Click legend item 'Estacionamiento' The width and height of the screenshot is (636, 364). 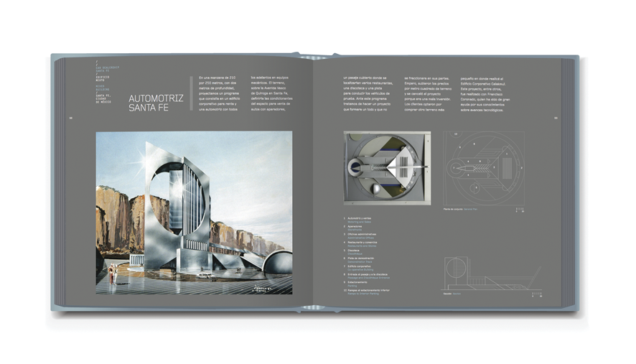[x=357, y=282]
